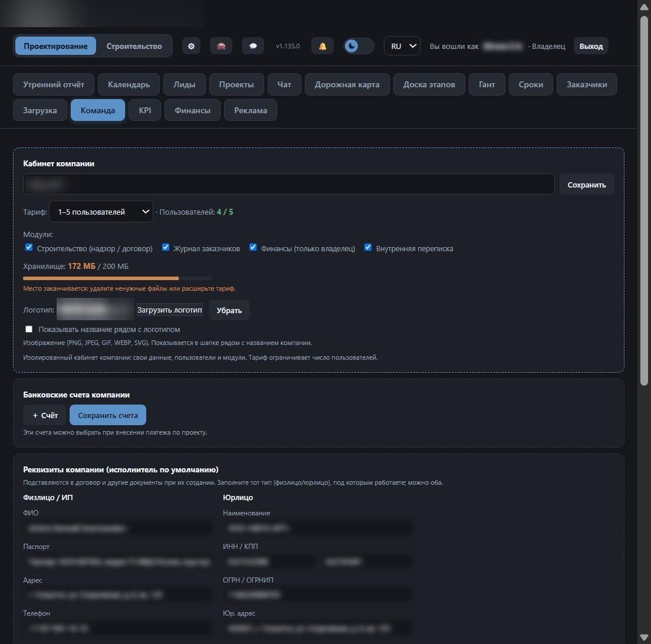Screen dimensions: 651x644
Task: Enable Показывать название рядом с логотипом
Action: coord(29,329)
